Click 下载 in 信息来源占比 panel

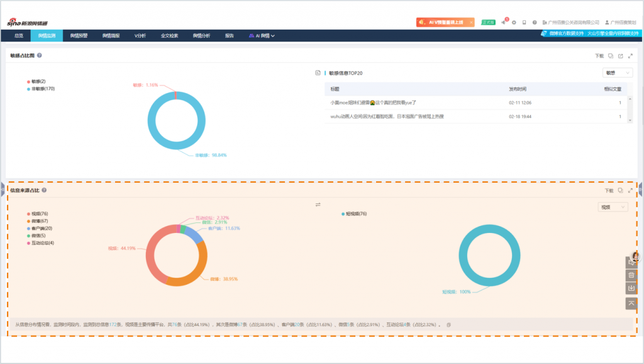point(609,190)
